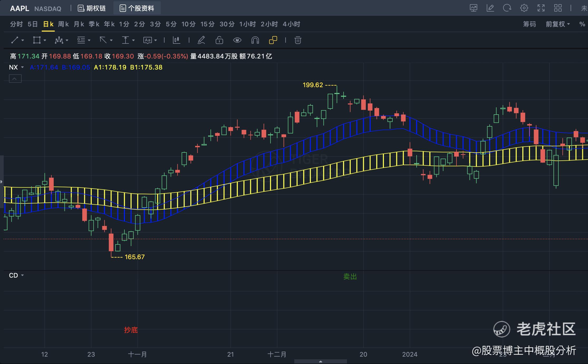Click the 199.62 high price label
Screen dimensions: 588x364
point(313,85)
